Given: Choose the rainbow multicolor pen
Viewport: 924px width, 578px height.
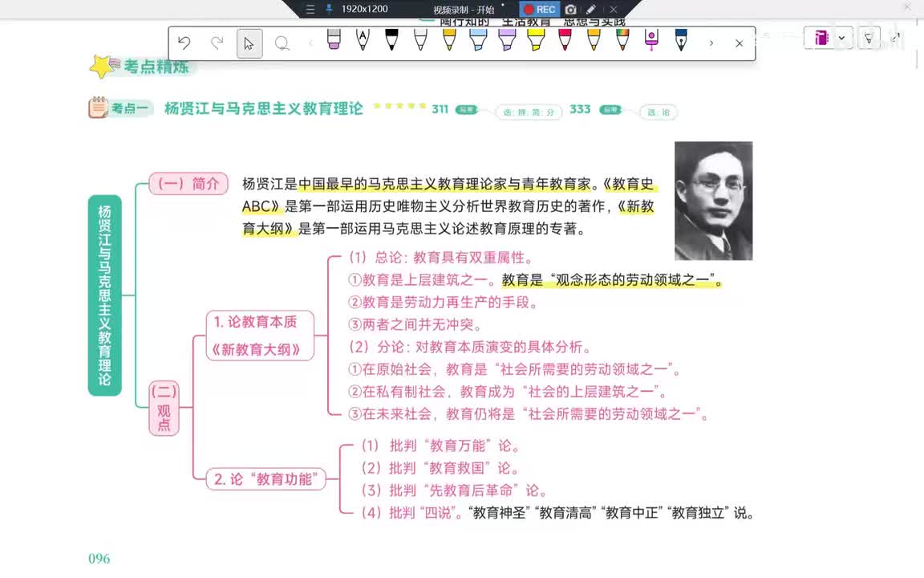Looking at the screenshot, I should point(622,39).
